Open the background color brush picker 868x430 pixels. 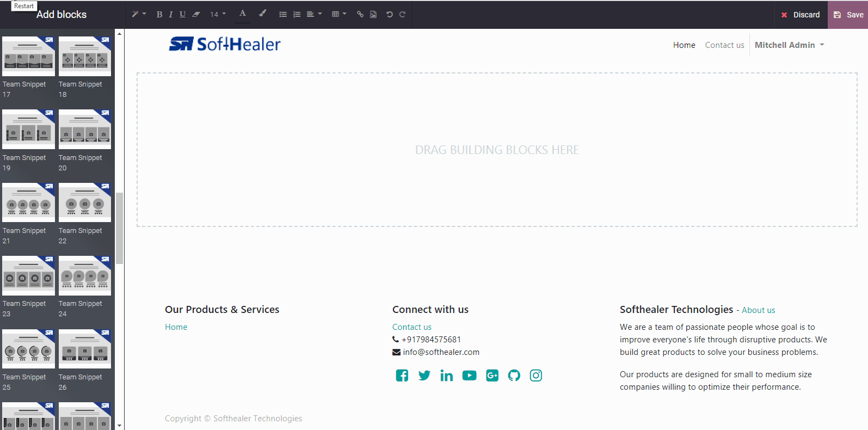(262, 14)
